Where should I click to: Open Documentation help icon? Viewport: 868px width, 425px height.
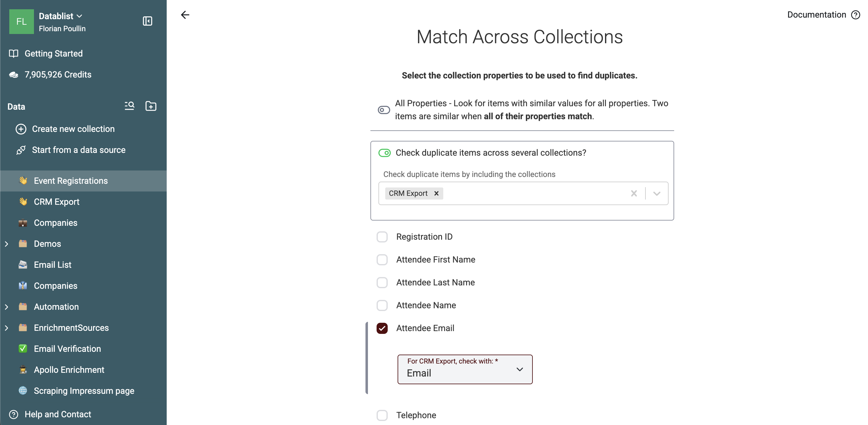855,15
